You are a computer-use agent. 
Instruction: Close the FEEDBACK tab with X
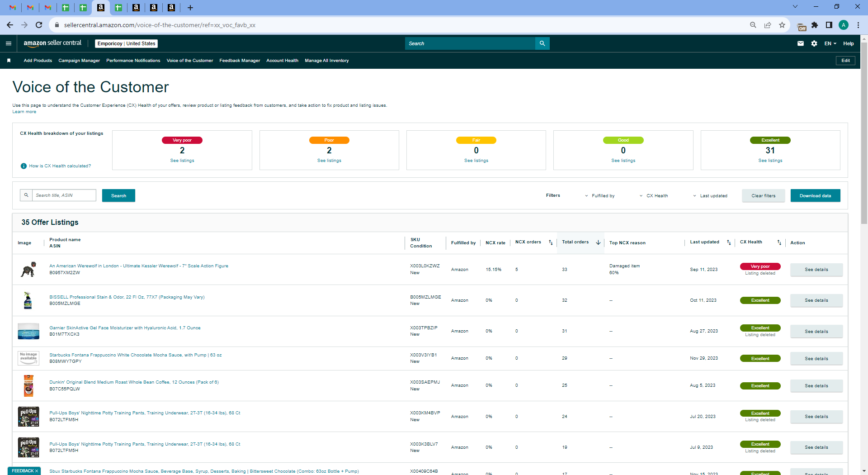[37, 471]
